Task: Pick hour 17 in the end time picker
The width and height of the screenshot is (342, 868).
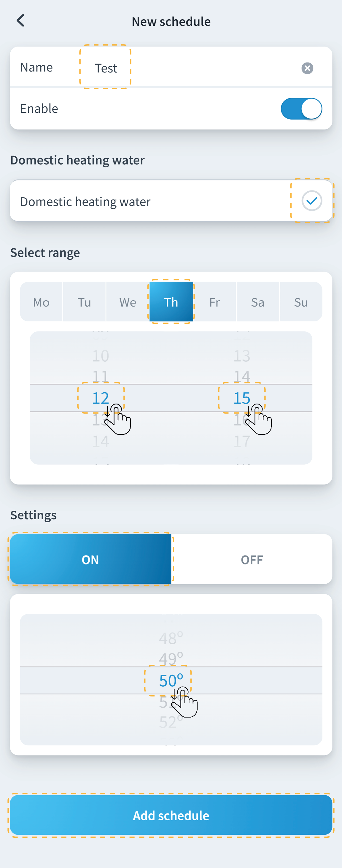Action: click(x=241, y=441)
